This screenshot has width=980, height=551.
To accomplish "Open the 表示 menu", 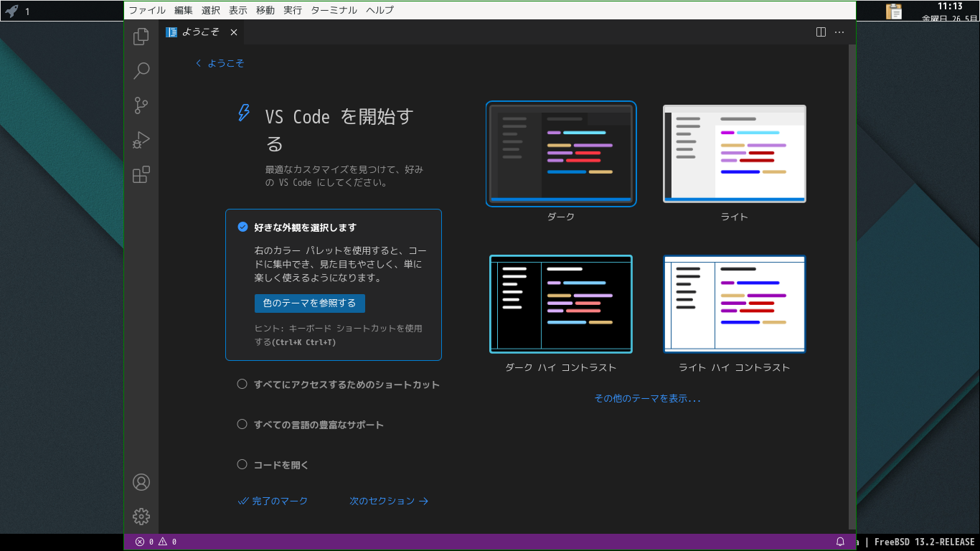I will click(238, 10).
